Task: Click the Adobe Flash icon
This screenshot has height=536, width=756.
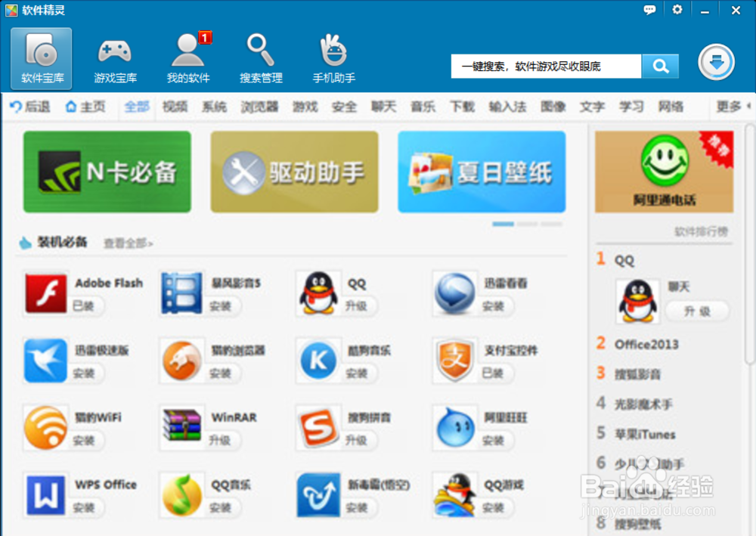Action: point(46,293)
